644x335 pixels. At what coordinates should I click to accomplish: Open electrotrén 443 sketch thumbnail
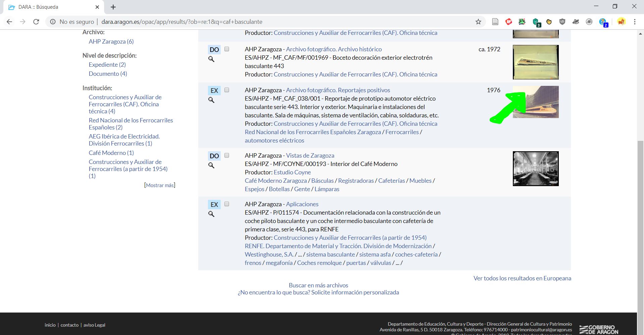536,62
